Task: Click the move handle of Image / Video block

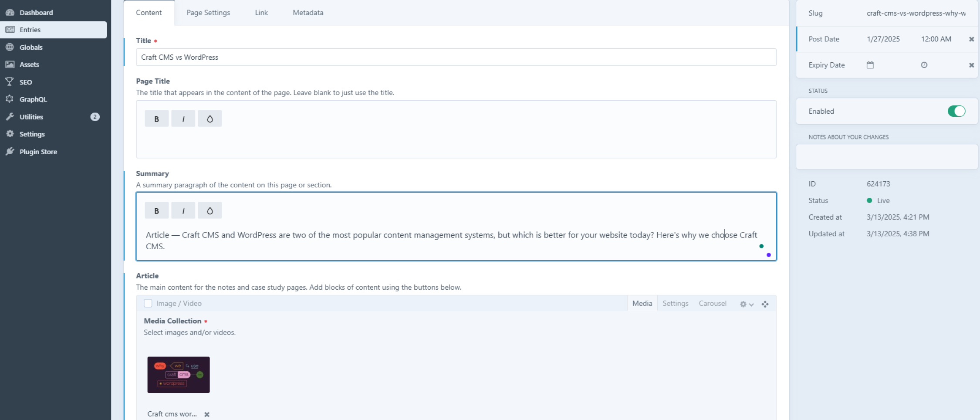Action: click(x=765, y=304)
